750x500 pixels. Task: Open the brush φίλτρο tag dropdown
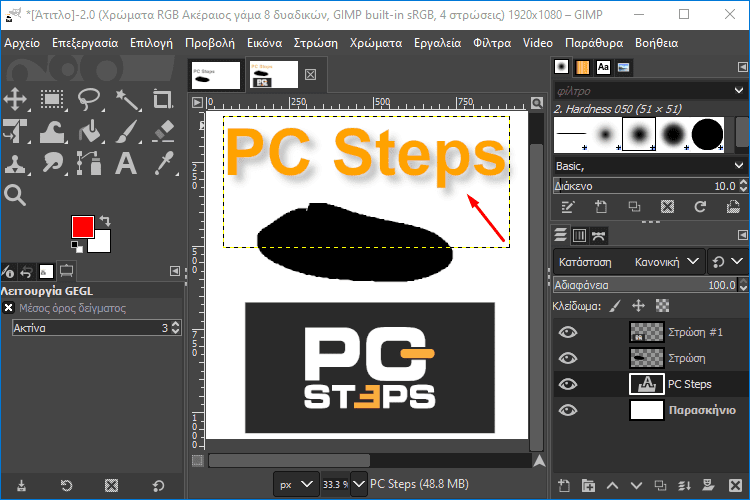739,90
